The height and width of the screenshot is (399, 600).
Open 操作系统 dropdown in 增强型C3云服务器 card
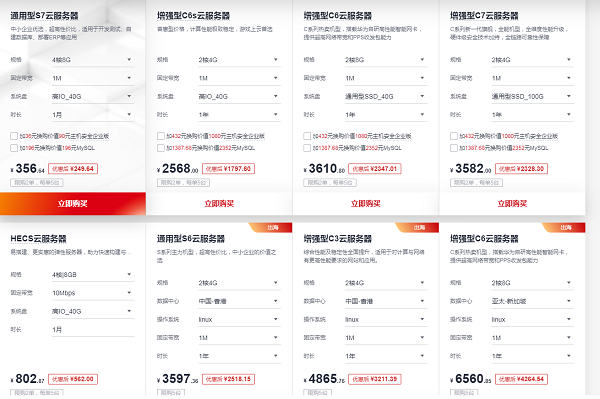tap(386, 320)
